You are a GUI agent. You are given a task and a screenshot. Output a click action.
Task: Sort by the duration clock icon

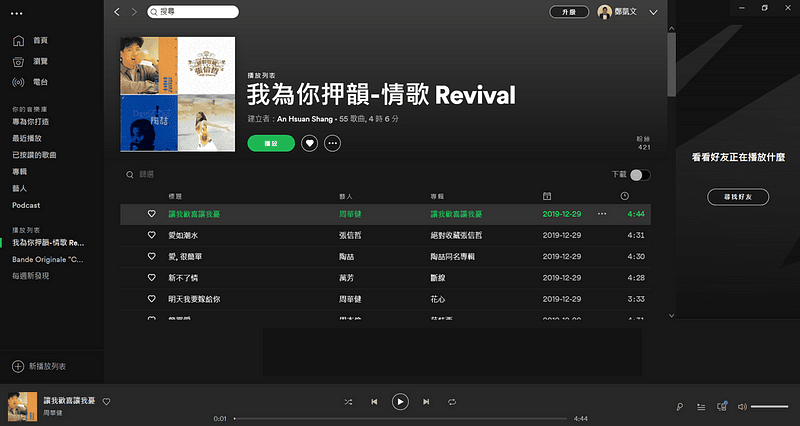(624, 196)
